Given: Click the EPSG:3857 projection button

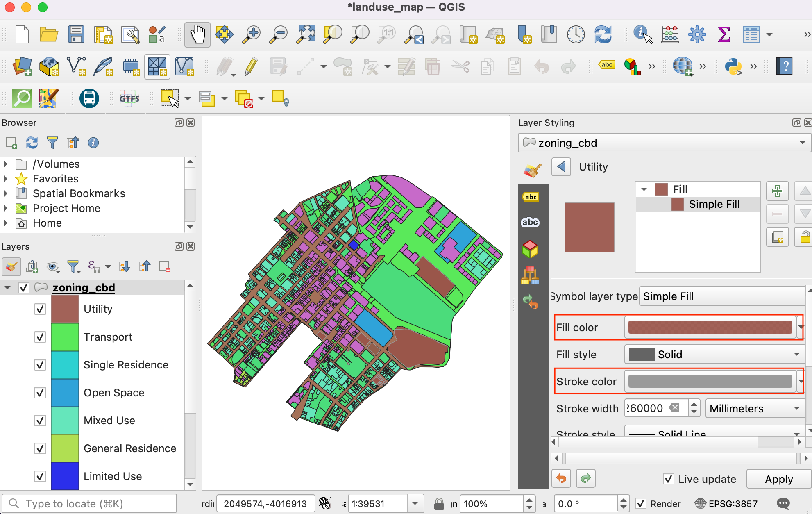Looking at the screenshot, I should point(727,503).
